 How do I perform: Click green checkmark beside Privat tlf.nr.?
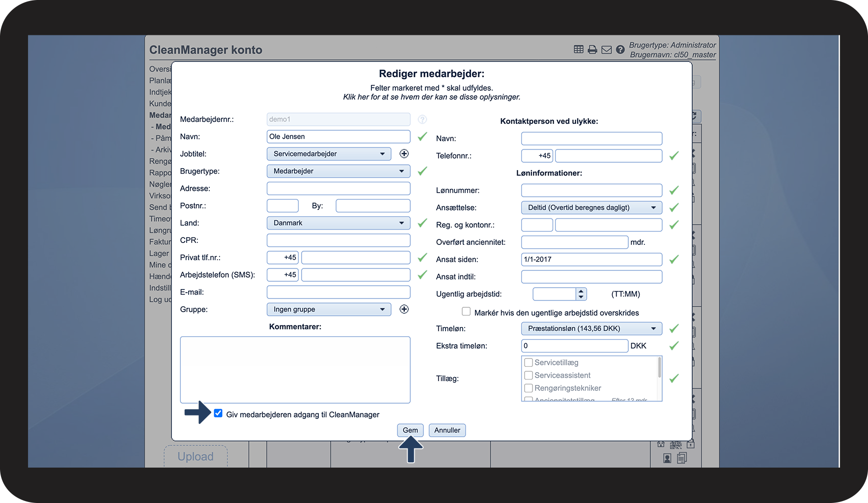click(422, 258)
